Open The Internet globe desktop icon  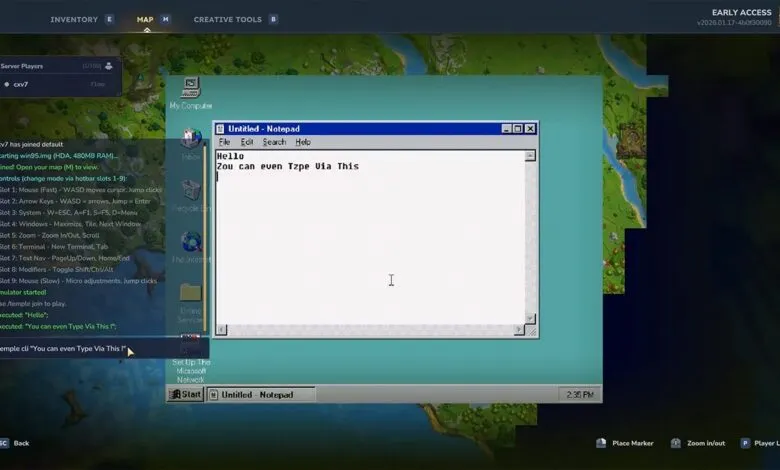pyautogui.click(x=191, y=247)
